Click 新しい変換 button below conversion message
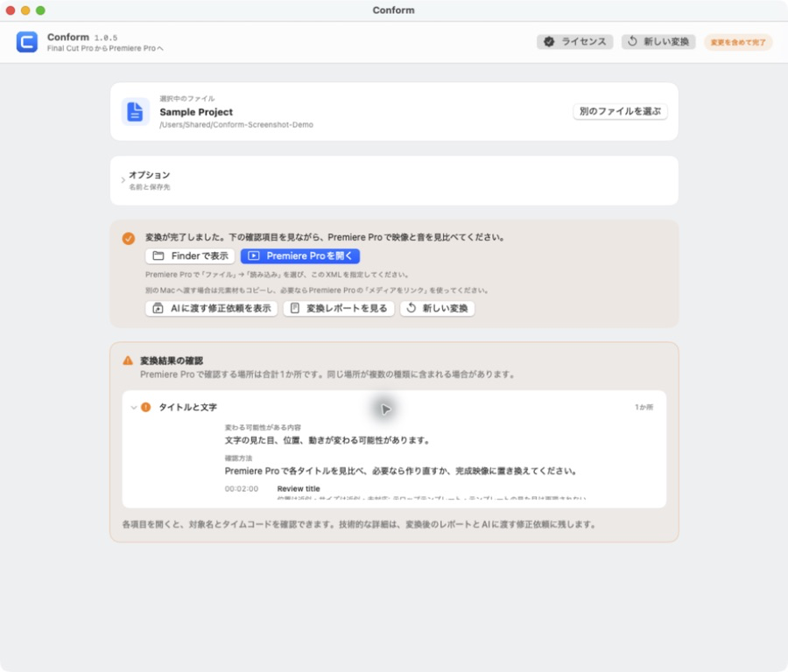 (x=437, y=308)
